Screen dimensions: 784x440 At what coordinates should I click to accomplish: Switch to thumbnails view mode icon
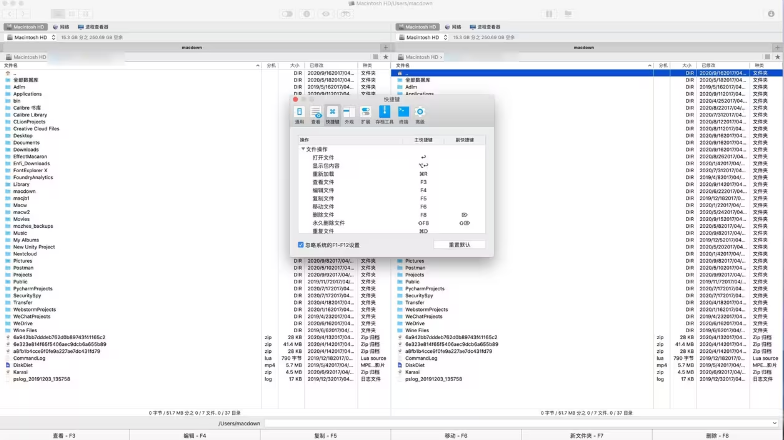tap(86, 14)
